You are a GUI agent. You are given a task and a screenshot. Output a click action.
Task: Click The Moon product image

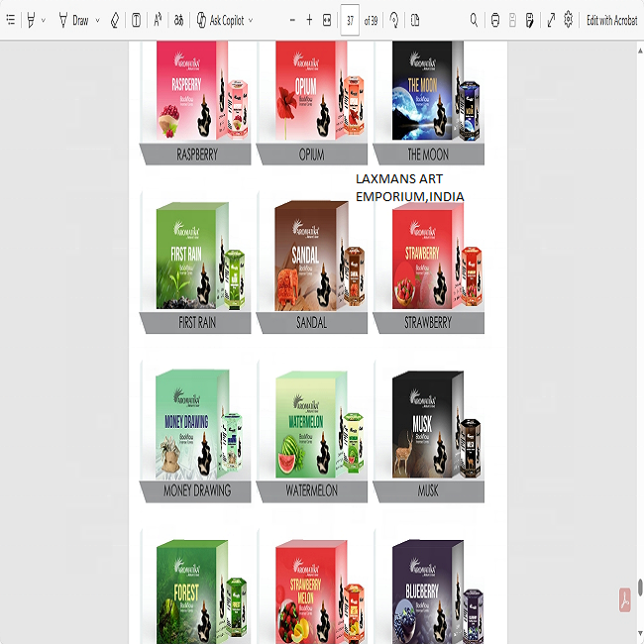tap(436, 91)
